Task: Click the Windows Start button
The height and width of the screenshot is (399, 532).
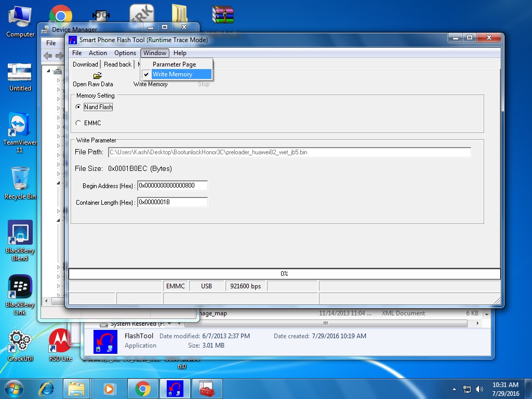Action: [14, 389]
